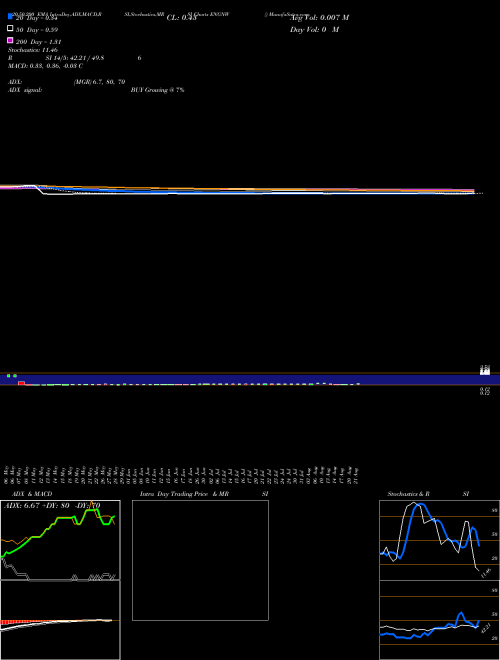Click the Avg Vol: 0.007 M label

[319, 18]
